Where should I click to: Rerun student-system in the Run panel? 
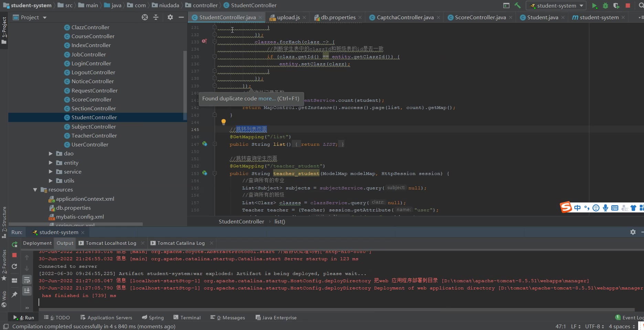(x=14, y=244)
